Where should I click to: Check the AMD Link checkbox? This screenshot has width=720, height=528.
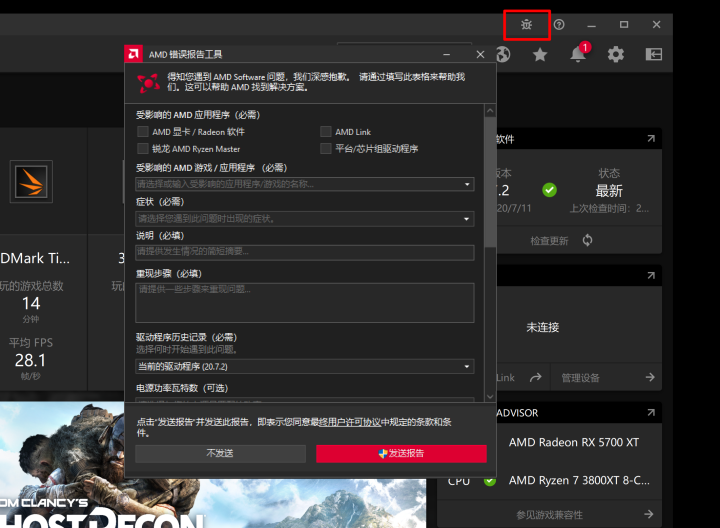326,132
